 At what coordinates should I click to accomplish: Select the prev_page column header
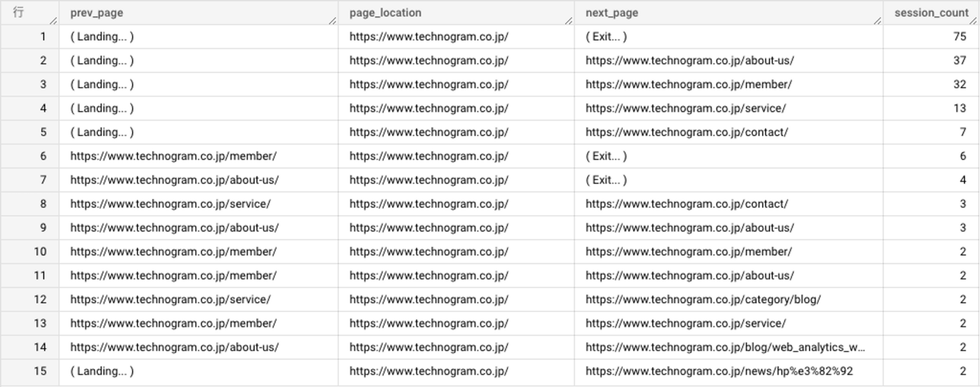click(96, 13)
